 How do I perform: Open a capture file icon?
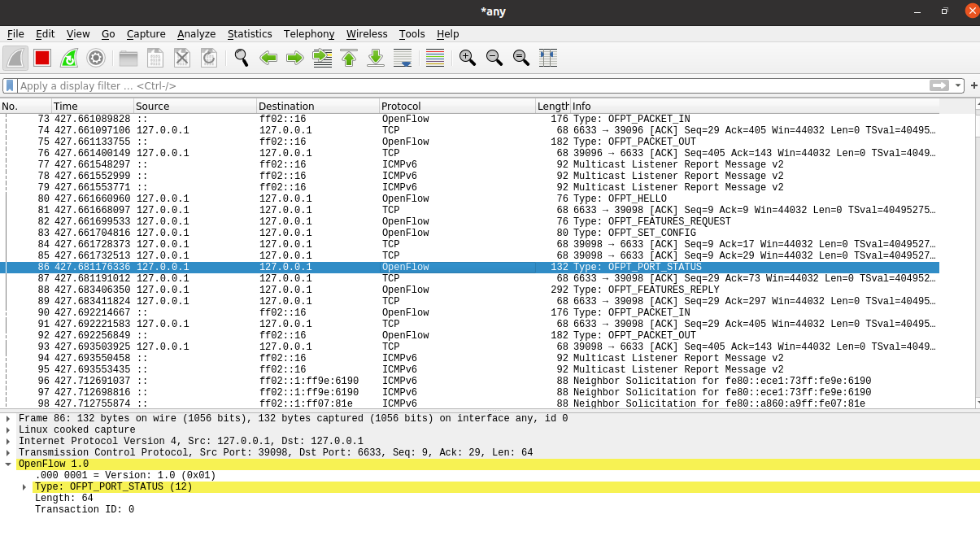tap(128, 58)
